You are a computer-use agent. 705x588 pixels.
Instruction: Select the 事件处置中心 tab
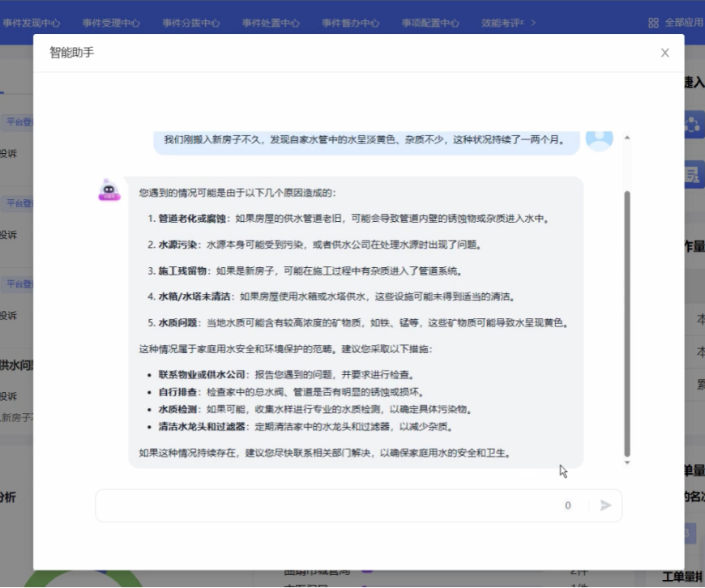coord(271,23)
